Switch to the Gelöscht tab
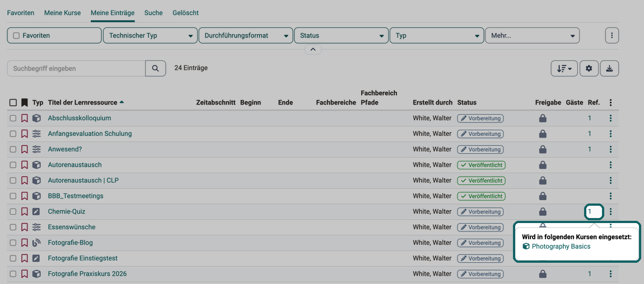Viewport: 644px width, 284px height. click(186, 13)
